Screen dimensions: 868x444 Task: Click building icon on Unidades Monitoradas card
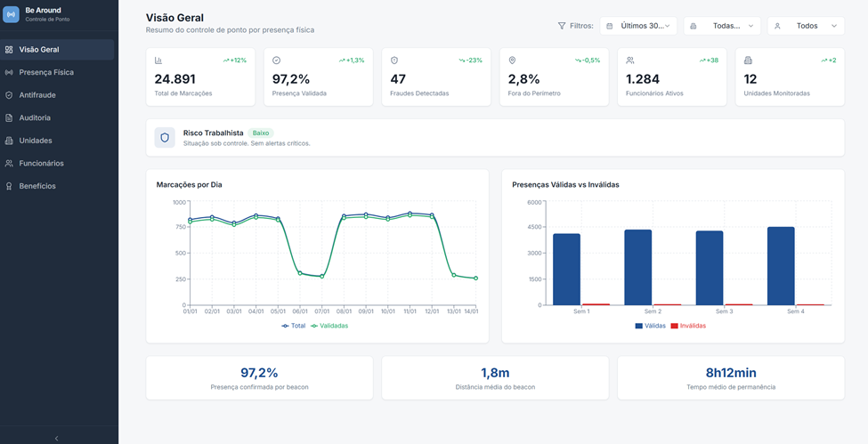pyautogui.click(x=748, y=60)
